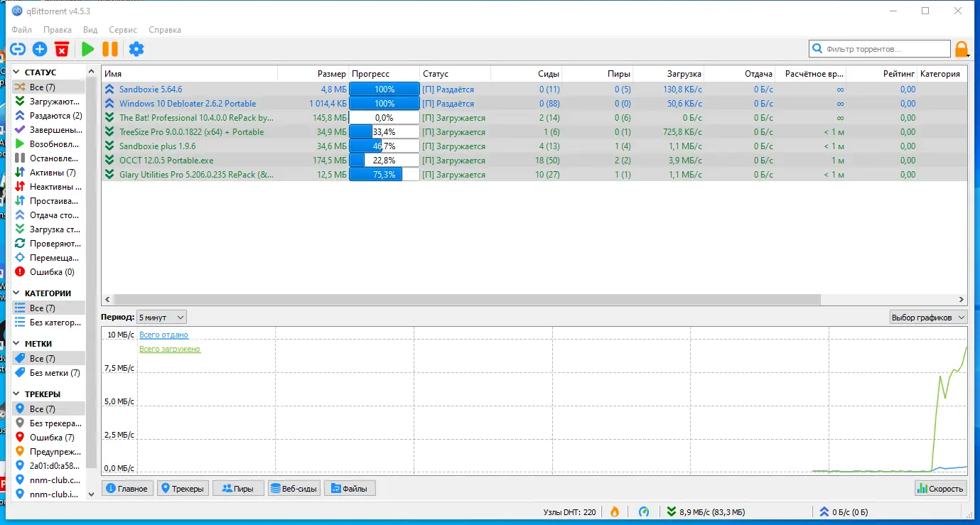Select the Ошибка status filter
This screenshot has height=525, width=980.
coord(48,271)
